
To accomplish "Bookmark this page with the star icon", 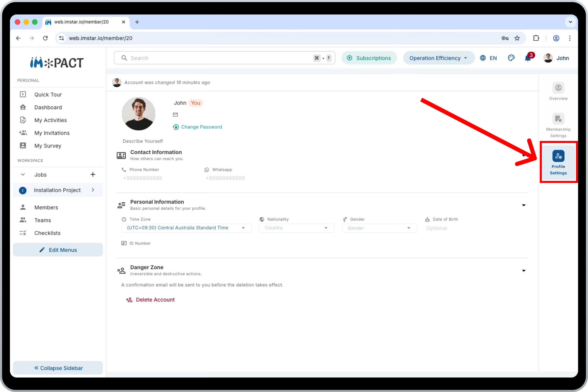I will coord(517,38).
